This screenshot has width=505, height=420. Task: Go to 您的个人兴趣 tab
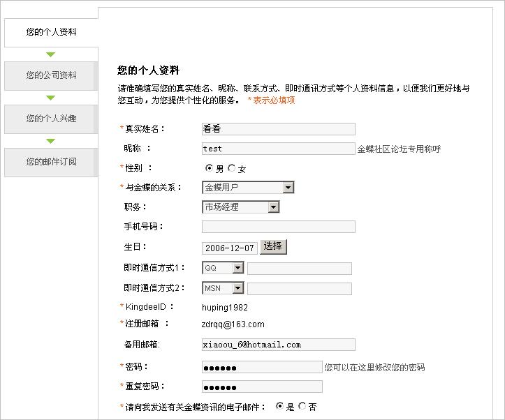(x=51, y=119)
